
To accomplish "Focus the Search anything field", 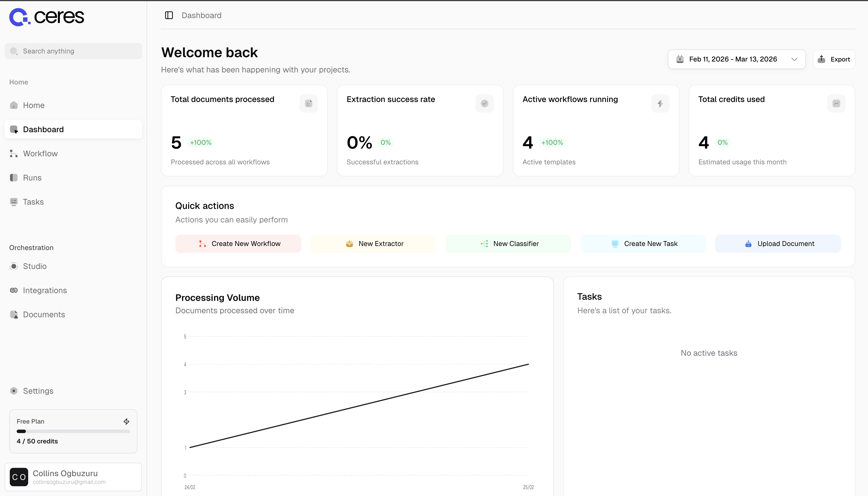I will 73,51.
